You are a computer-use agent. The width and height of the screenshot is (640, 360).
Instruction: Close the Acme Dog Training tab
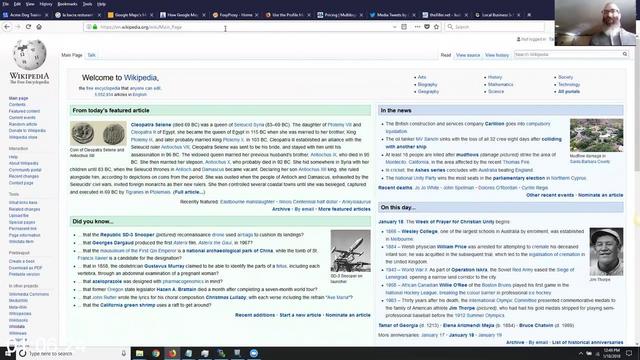click(x=47, y=15)
